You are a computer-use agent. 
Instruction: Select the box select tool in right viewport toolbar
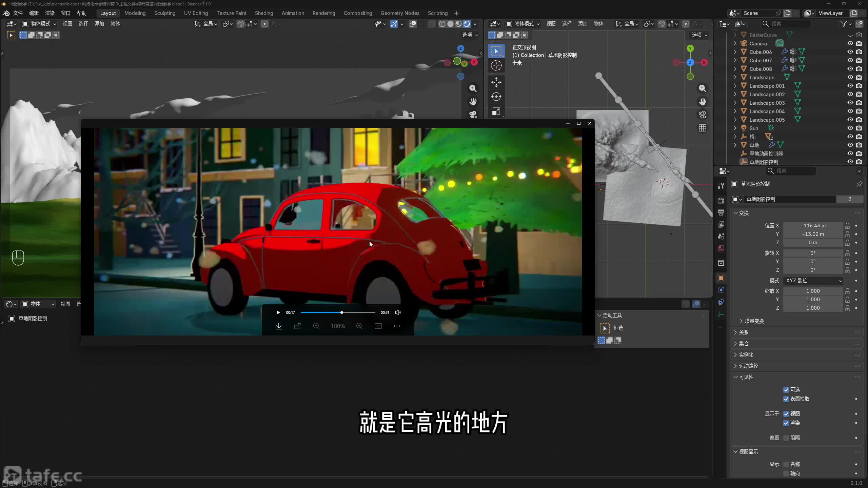click(496, 51)
